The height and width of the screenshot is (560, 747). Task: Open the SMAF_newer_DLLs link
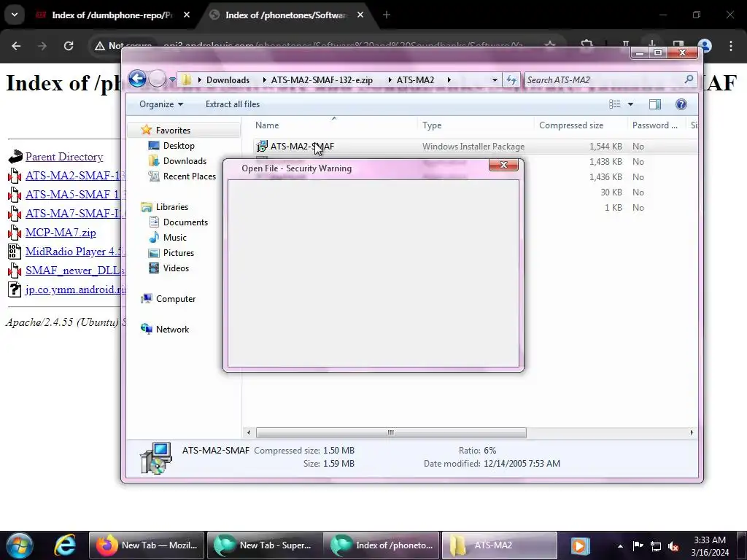[75, 271]
